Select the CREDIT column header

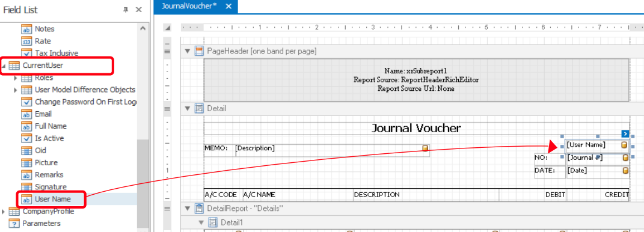pyautogui.click(x=598, y=195)
